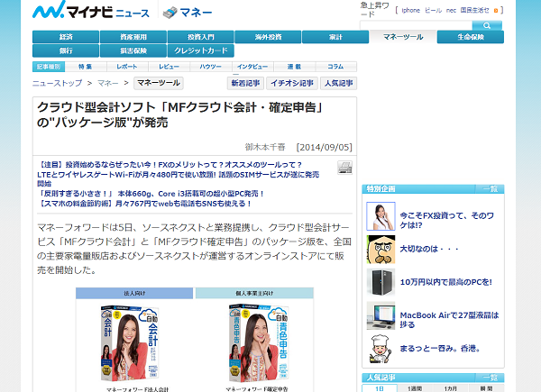
Task: Click the 個人事業主向け product box image
Action: tap(259, 342)
